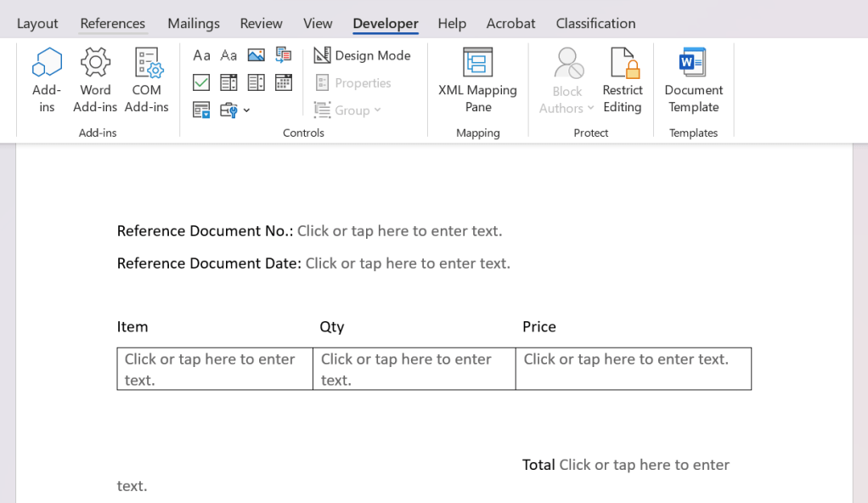Image resolution: width=868 pixels, height=503 pixels.
Task: Insert a Repeating Section content control
Action: pos(201,110)
